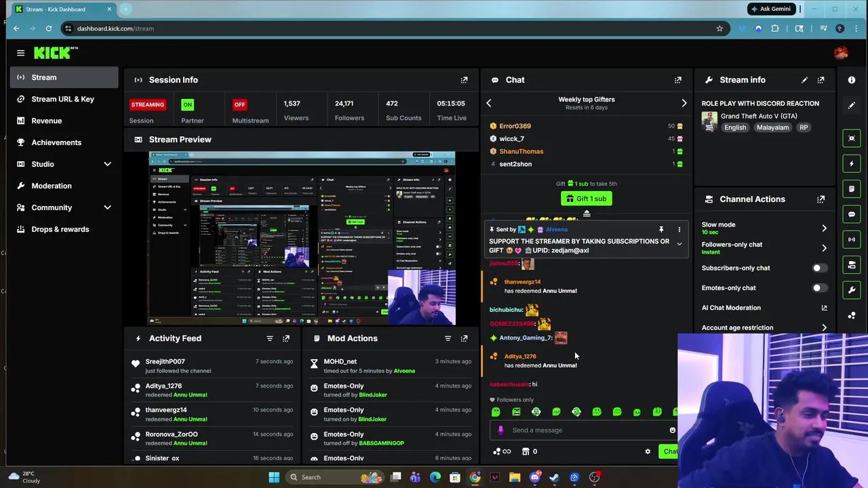Image resolution: width=868 pixels, height=488 pixels.
Task: Open the hamburger menu beside Kick logo
Action: click(x=20, y=53)
